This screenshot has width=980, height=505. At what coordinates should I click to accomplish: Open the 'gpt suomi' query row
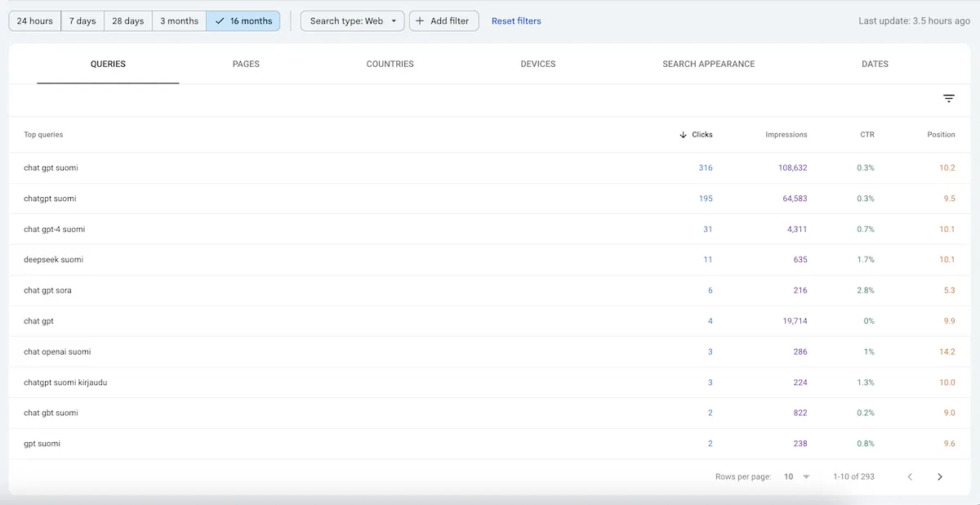point(490,444)
